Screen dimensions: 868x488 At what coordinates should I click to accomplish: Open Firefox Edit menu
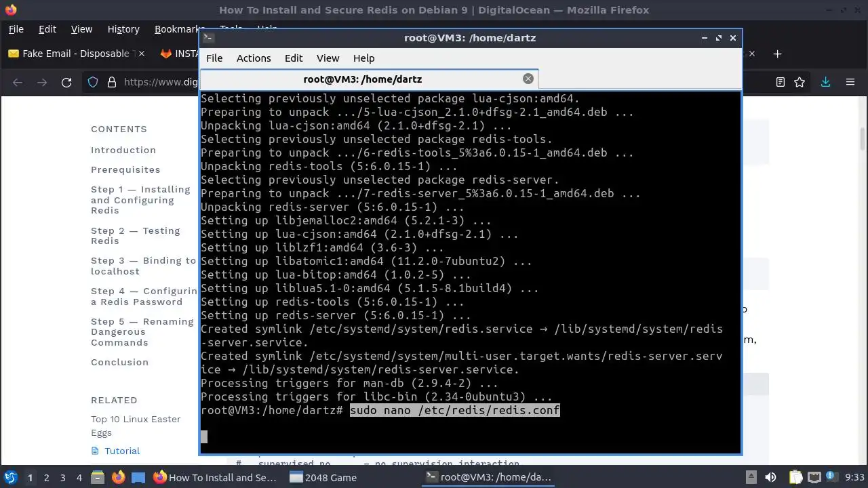pos(47,29)
